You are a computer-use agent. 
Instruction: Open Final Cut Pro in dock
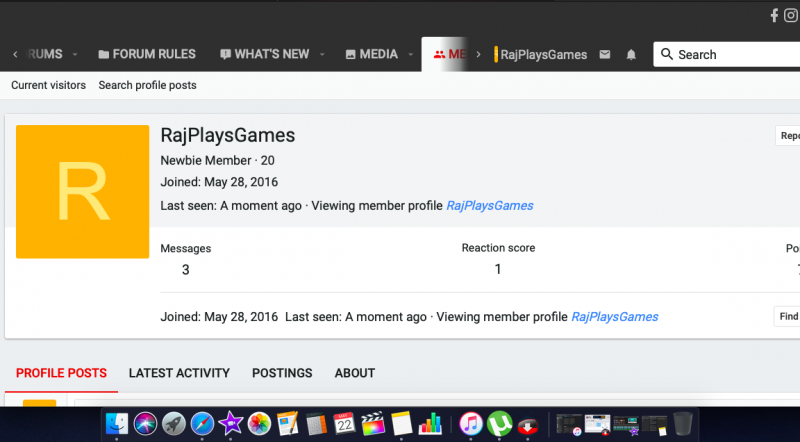tap(374, 423)
